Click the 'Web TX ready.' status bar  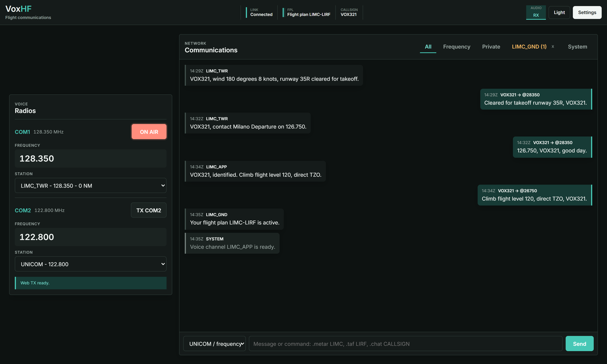[x=90, y=283]
